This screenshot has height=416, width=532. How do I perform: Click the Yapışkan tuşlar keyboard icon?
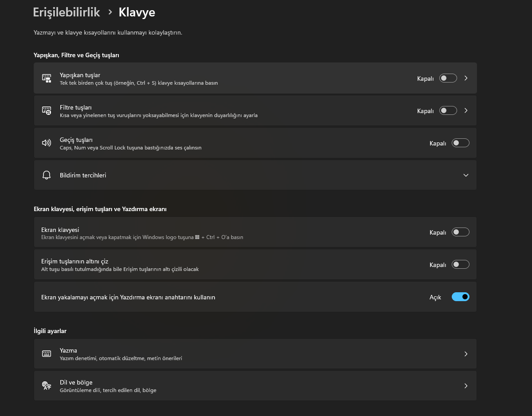pos(47,78)
